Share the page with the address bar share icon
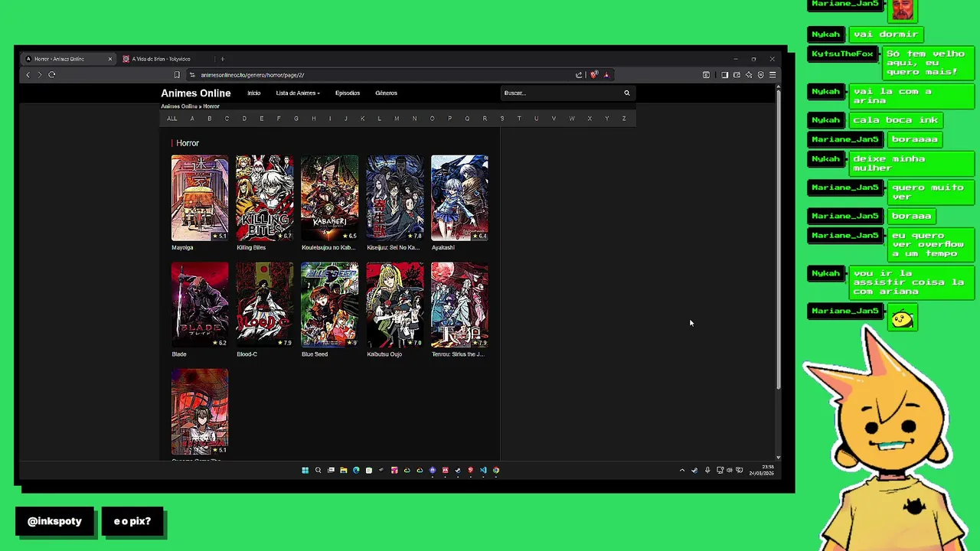The height and width of the screenshot is (551, 980). click(579, 75)
